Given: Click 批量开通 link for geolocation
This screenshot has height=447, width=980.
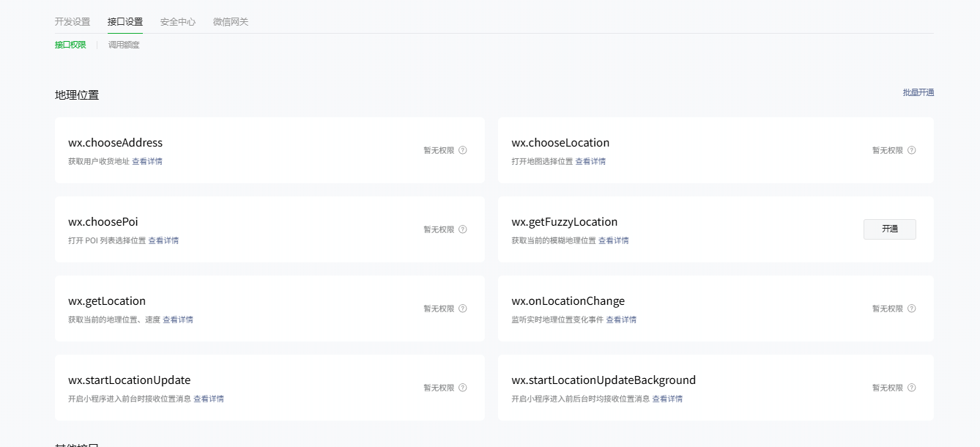Looking at the screenshot, I should click(918, 92).
